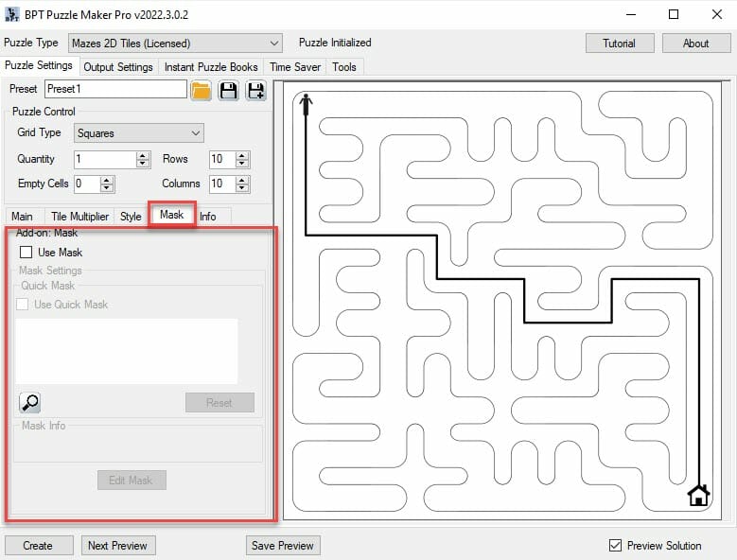Decrease the Quantity value with down arrow
This screenshot has height=560, width=737.
click(x=143, y=164)
